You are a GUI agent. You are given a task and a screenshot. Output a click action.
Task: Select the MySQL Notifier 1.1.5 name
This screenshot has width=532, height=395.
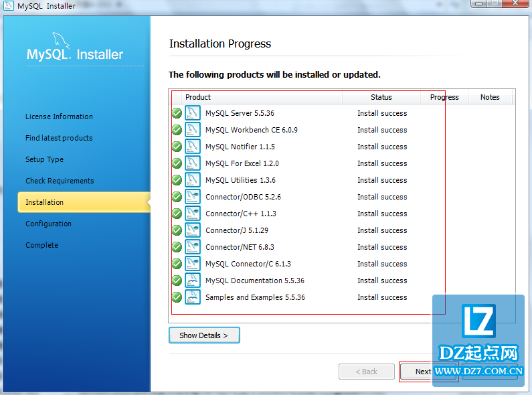tap(240, 147)
